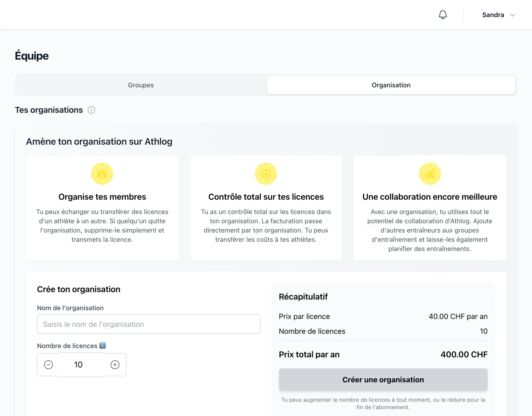This screenshot has width=532, height=416.
Task: Click the bar chart collaboration icon
Action: click(x=430, y=174)
